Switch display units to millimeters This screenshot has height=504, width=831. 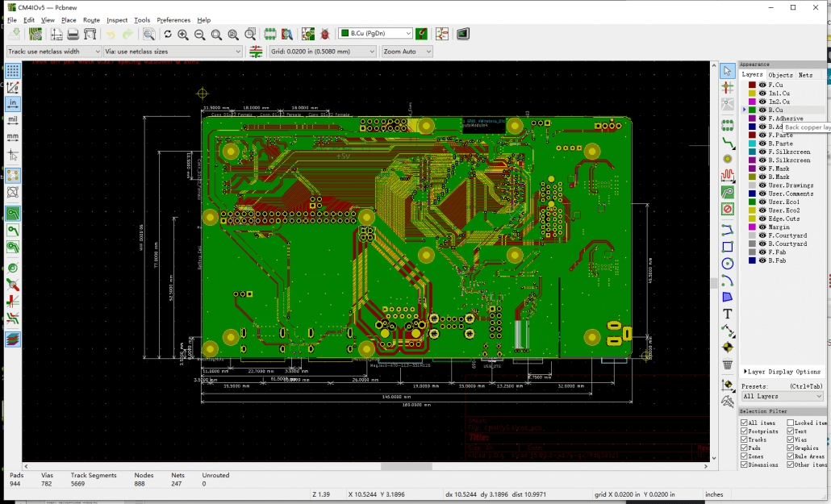[12, 135]
